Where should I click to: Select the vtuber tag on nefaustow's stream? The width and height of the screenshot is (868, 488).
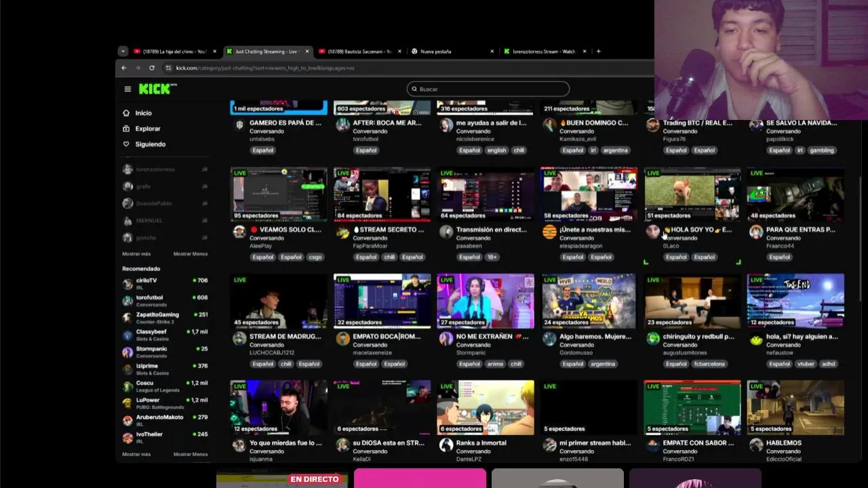coord(806,364)
